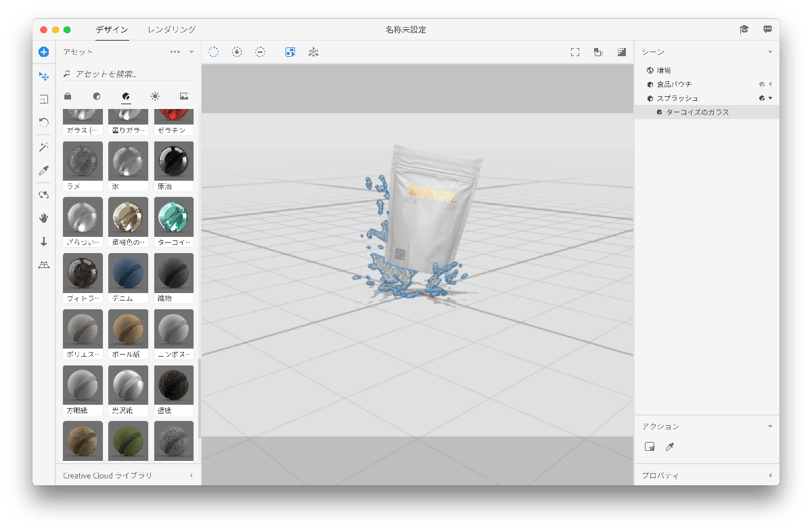Activate the Hand pan tool

pyautogui.click(x=43, y=218)
